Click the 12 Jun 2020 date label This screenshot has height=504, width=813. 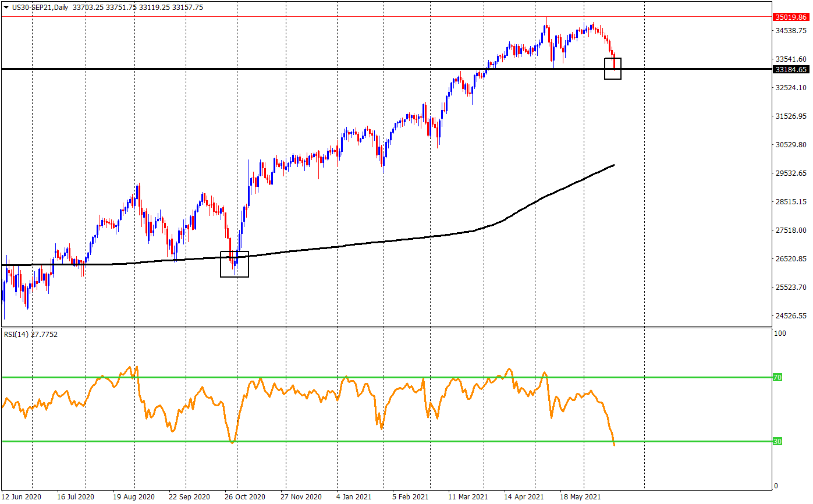(x=22, y=497)
